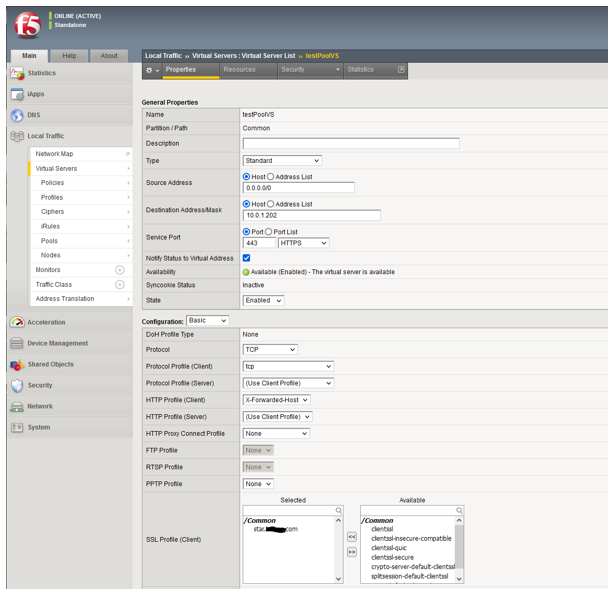Open HTTP Proxy Connect Profile dropdown
Image resolution: width=613 pixels, height=592 pixels.
click(x=276, y=434)
